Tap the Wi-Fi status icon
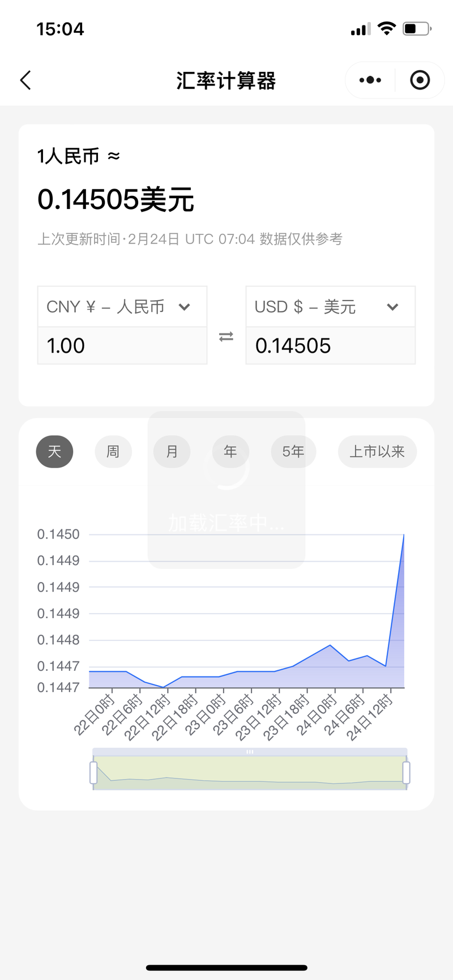 point(387,29)
